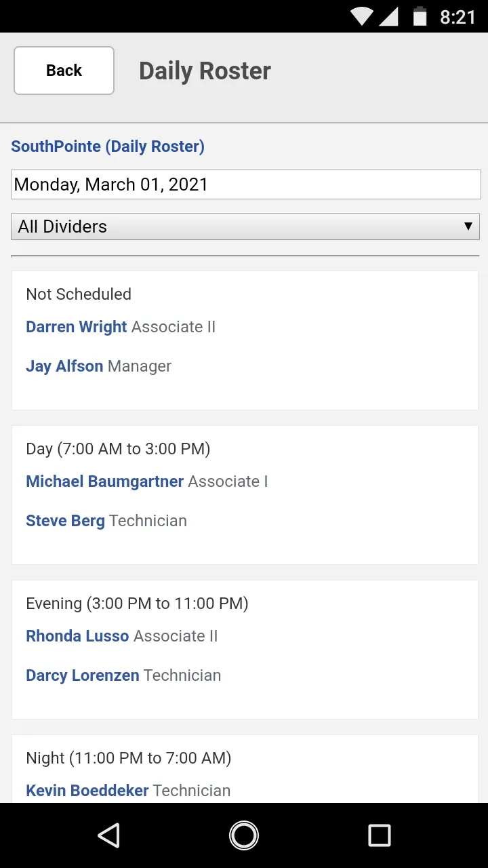488x868 pixels.
Task: Open the SouthPointe (Daily Roster) link
Action: [108, 146]
